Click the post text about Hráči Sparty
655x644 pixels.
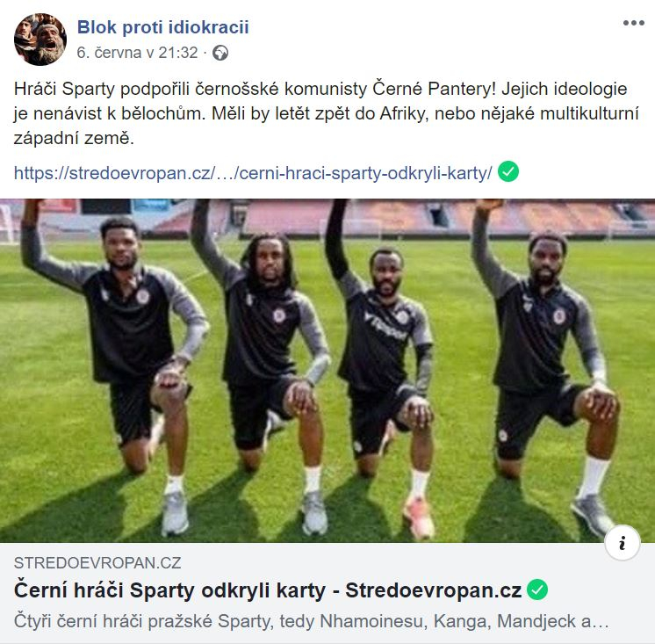(x=327, y=113)
